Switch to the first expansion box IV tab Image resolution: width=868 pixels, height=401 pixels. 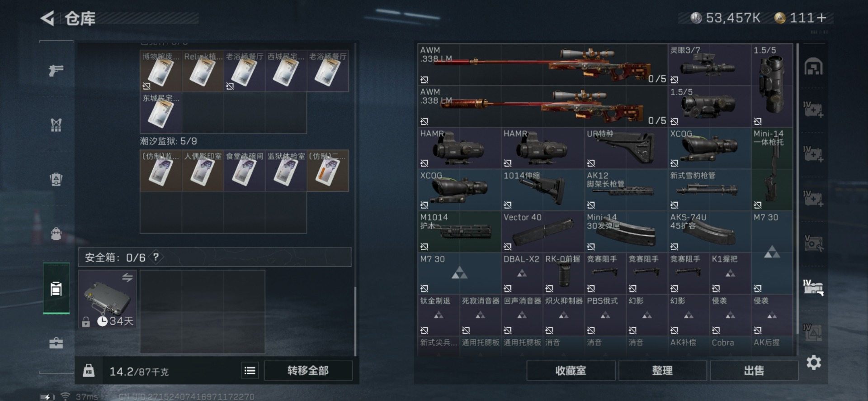(813, 110)
